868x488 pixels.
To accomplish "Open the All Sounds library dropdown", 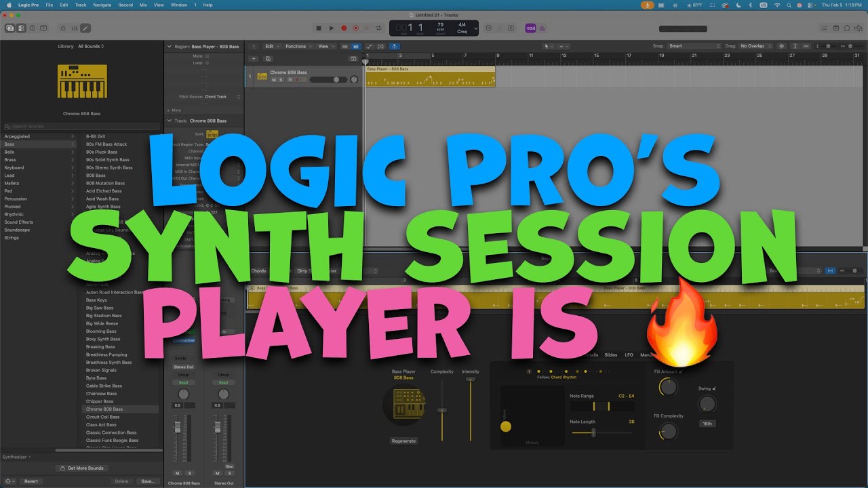I will tap(92, 46).
